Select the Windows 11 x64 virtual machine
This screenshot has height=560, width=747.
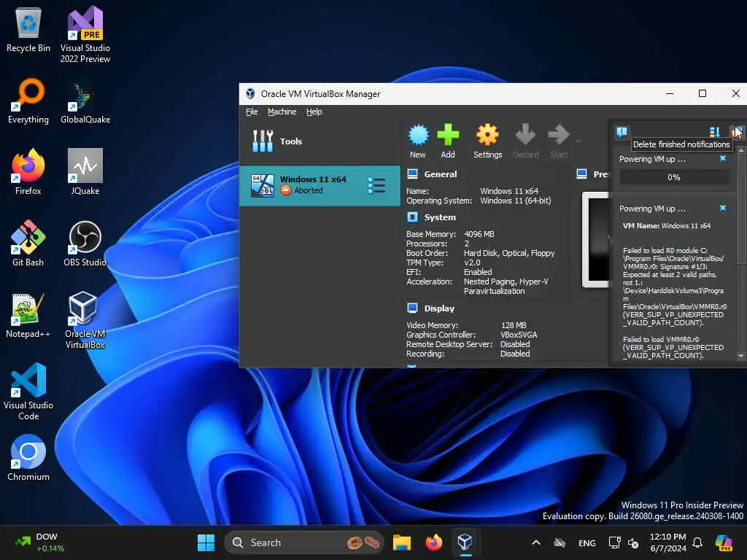(x=320, y=185)
